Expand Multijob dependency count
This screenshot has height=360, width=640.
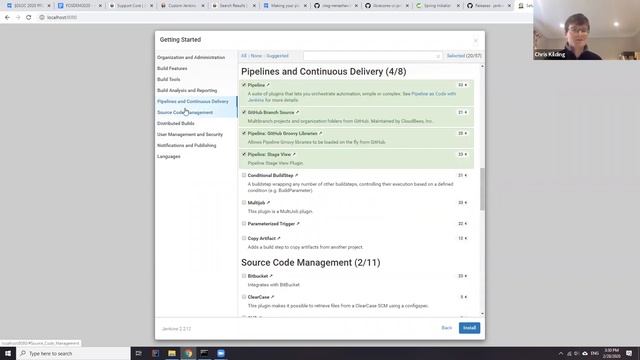[x=462, y=203]
